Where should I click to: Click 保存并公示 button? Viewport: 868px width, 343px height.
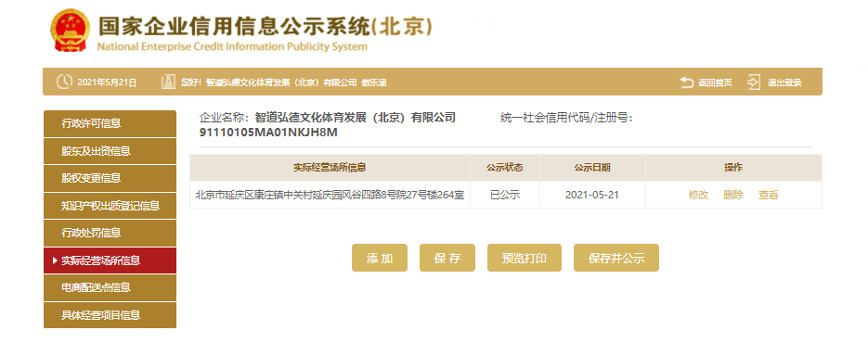[x=616, y=258]
